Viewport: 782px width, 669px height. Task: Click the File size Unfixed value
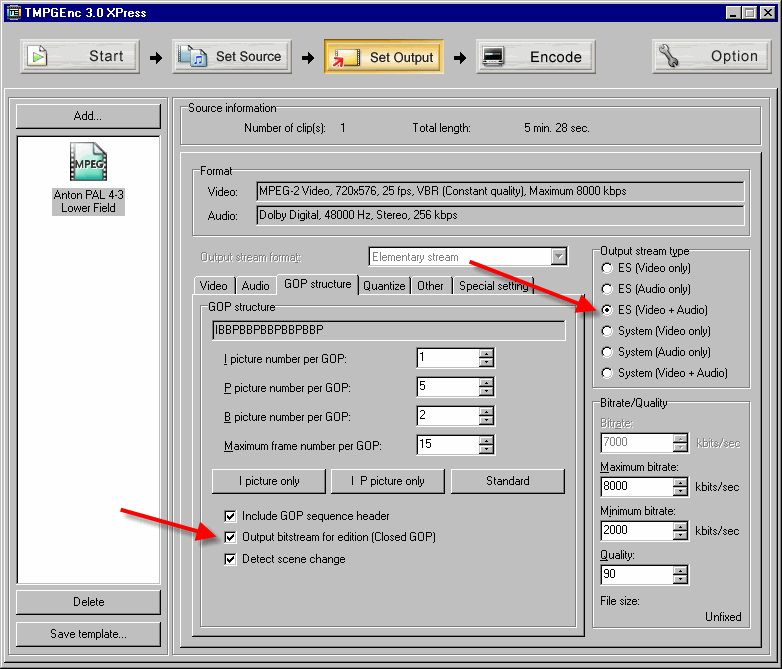[x=723, y=617]
